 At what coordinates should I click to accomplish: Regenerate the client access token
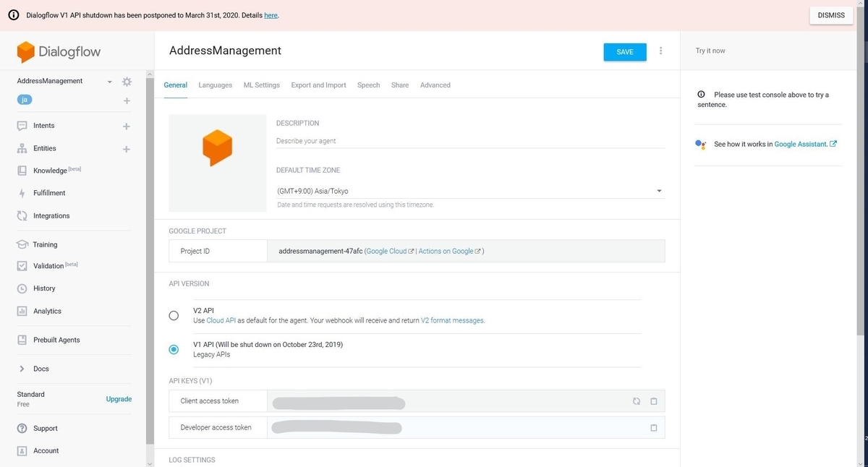pos(637,401)
